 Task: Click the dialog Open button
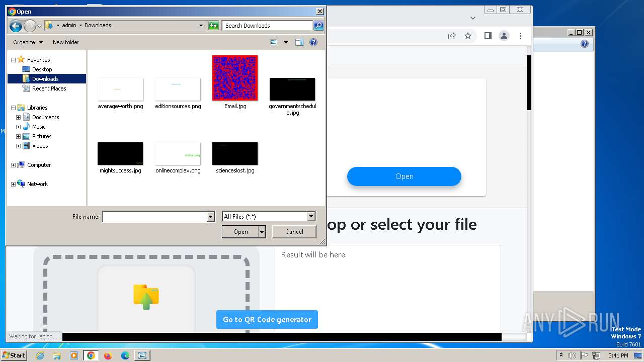click(240, 232)
